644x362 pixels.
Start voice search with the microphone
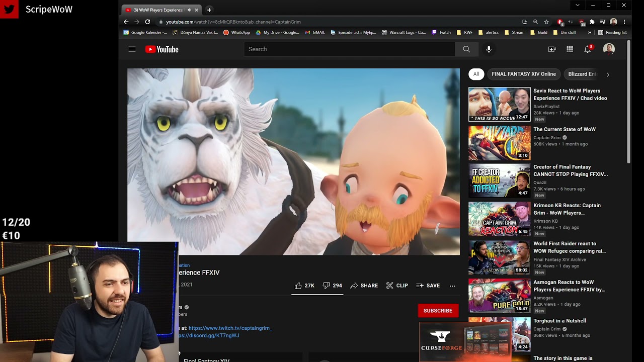pos(489,49)
